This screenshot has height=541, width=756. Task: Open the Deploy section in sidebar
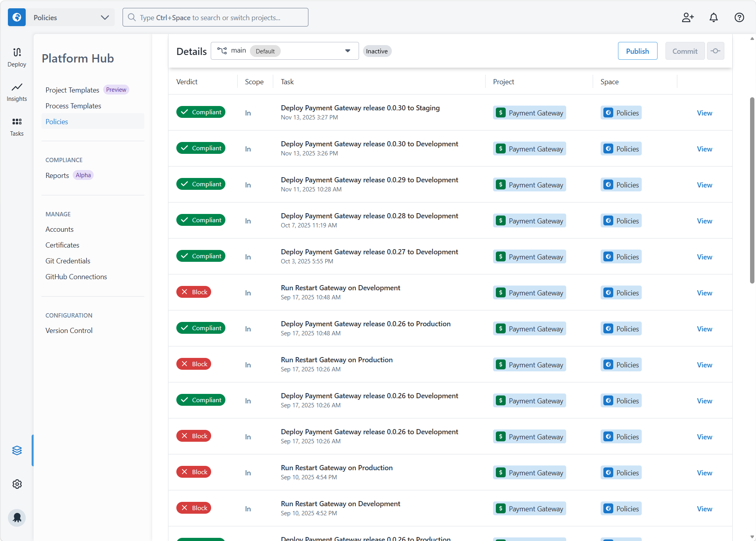click(17, 58)
